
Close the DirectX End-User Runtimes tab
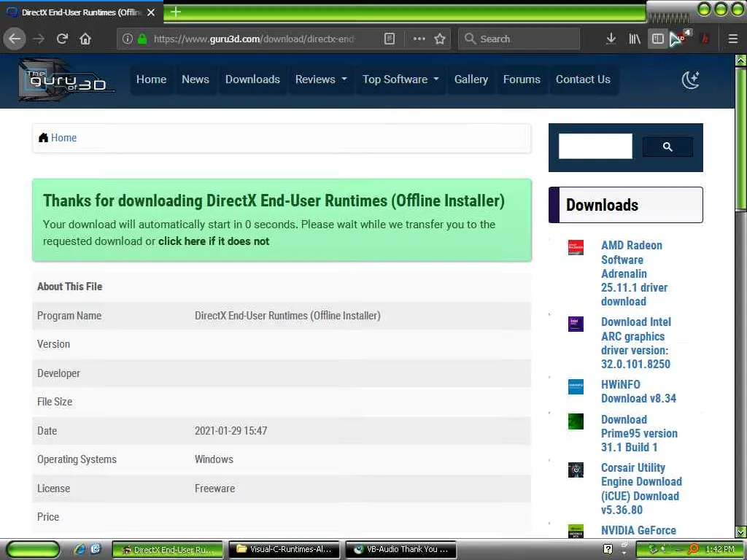coord(151,12)
